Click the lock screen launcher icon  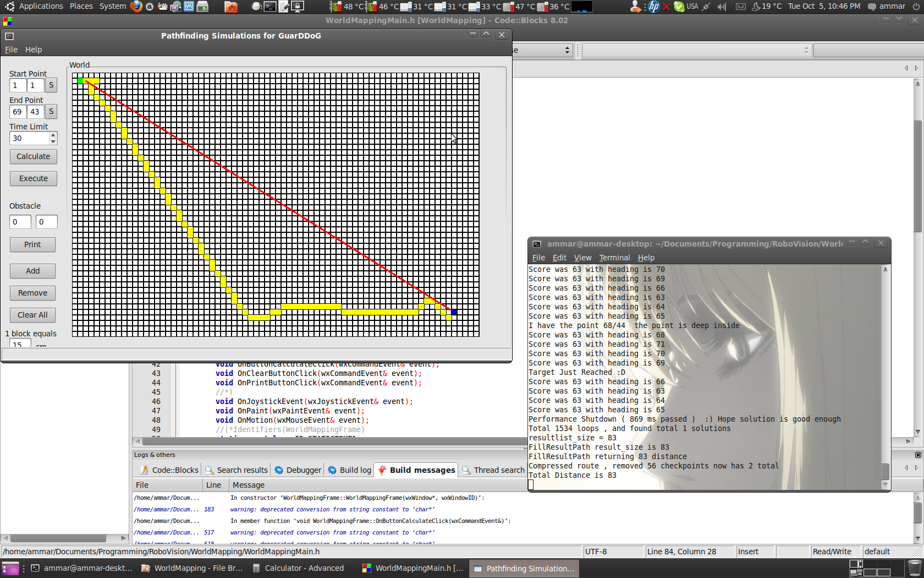pos(298,7)
